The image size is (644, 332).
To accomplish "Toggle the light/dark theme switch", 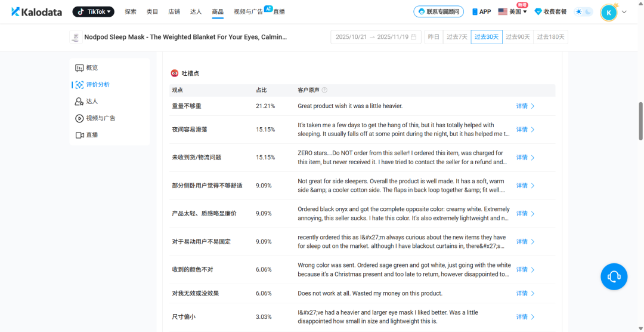I will [584, 12].
